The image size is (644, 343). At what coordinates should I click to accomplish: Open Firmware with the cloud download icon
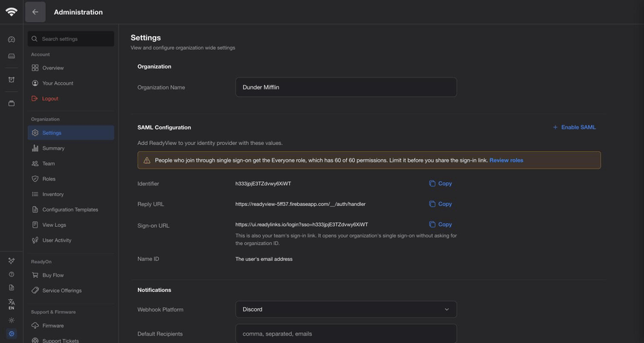pos(70,326)
